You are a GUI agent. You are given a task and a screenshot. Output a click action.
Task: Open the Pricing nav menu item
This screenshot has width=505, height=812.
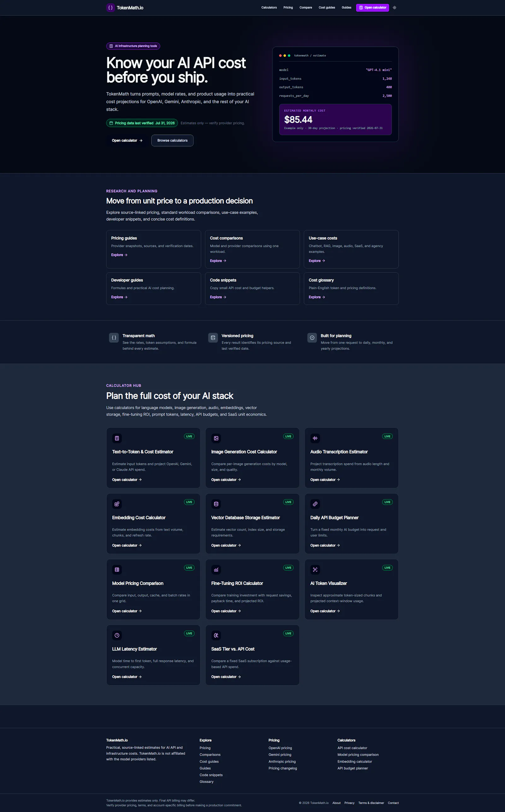[288, 8]
